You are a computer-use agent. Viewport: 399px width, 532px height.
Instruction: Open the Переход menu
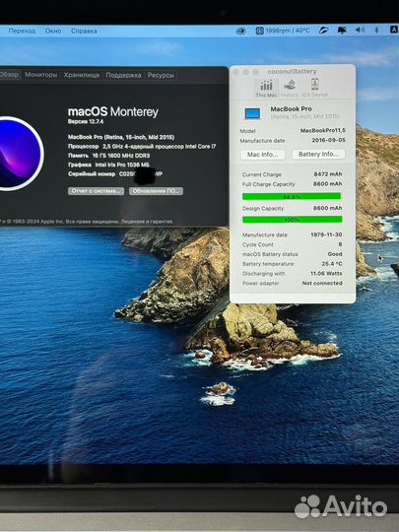(x=22, y=31)
